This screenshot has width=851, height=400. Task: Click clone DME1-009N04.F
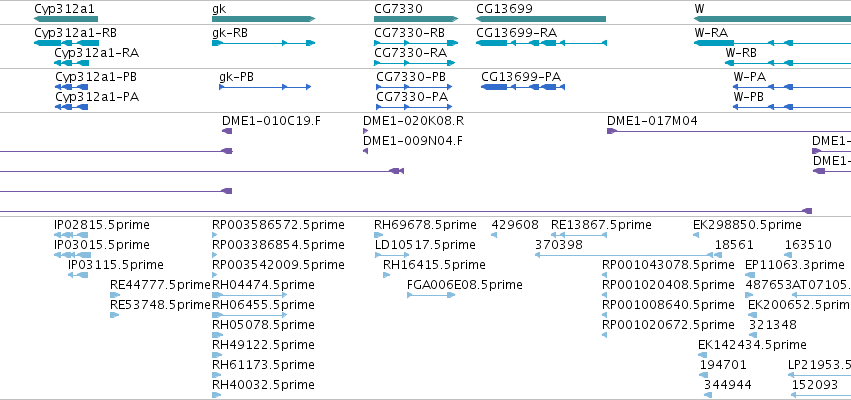click(365, 151)
